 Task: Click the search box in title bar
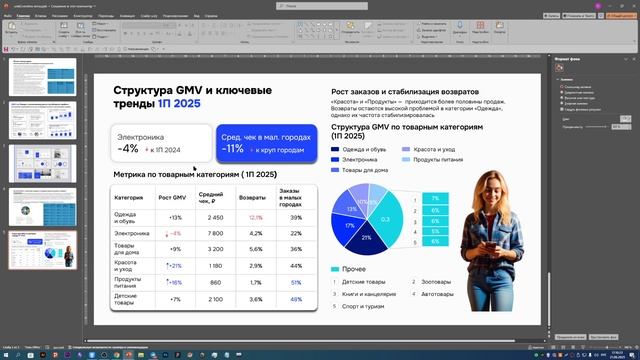322,6
